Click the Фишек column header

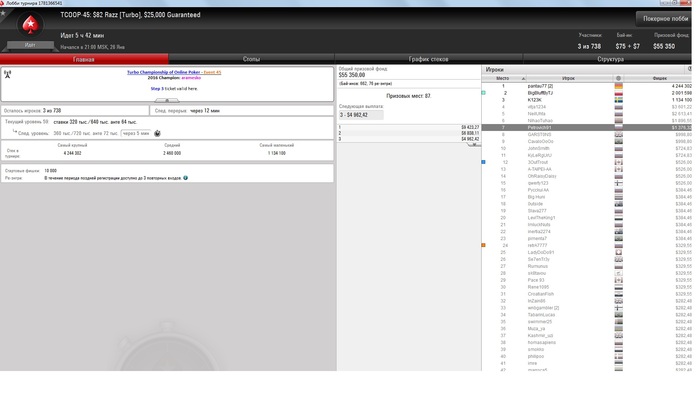659,79
